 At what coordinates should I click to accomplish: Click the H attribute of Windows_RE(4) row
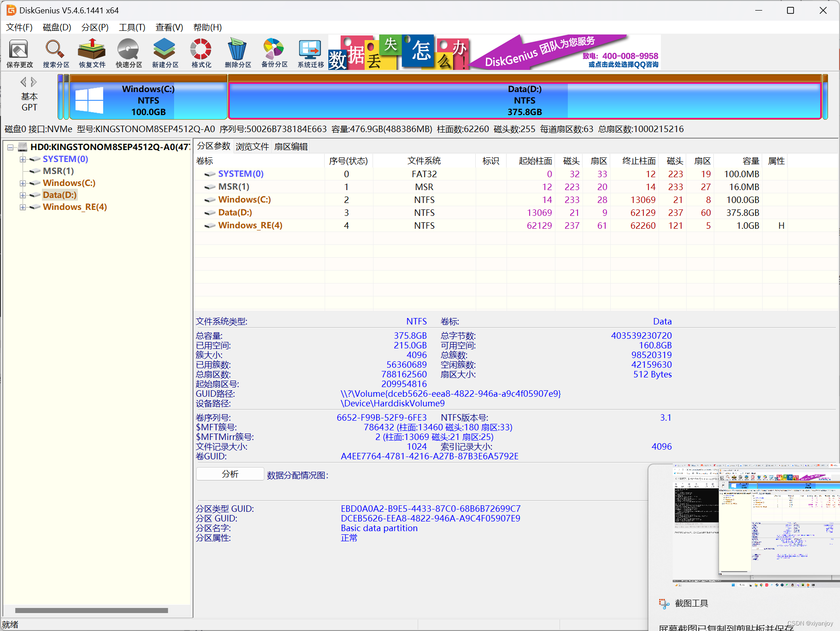click(781, 226)
